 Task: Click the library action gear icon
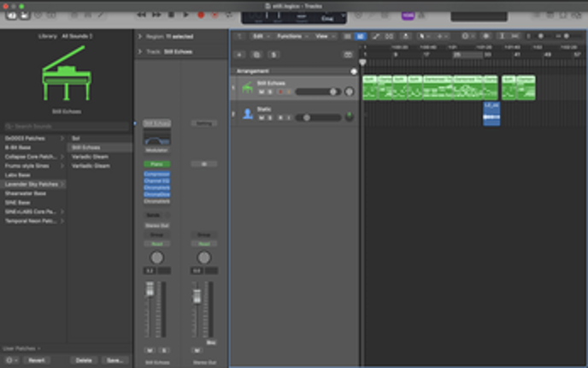[x=10, y=360]
